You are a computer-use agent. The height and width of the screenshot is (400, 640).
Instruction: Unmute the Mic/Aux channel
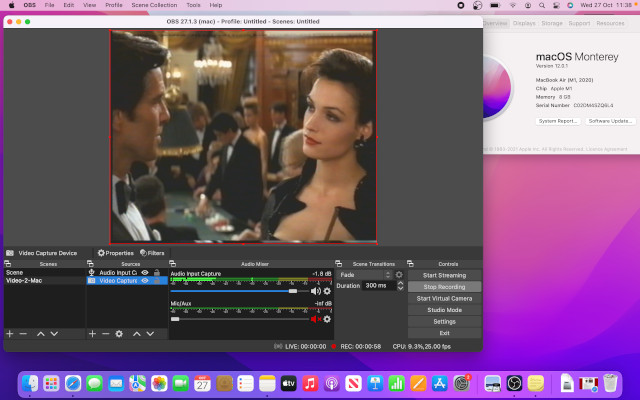[x=316, y=319]
